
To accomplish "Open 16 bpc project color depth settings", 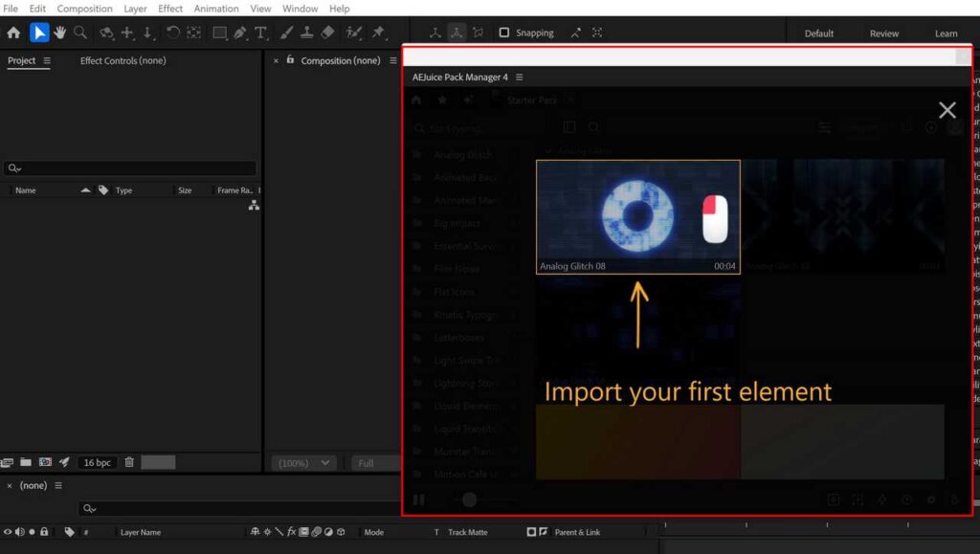I will 97,462.
